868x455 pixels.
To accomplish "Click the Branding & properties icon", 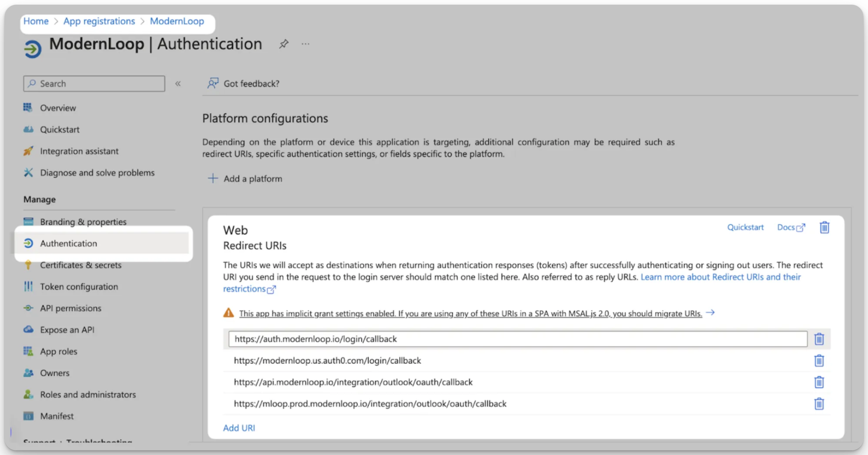I will point(28,222).
